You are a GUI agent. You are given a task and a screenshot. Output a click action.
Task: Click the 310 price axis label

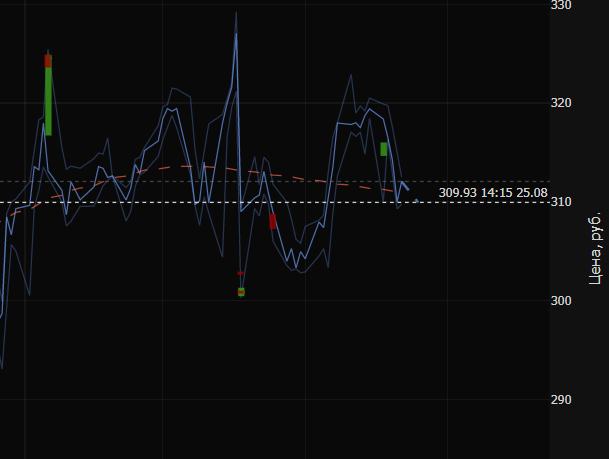click(x=561, y=202)
